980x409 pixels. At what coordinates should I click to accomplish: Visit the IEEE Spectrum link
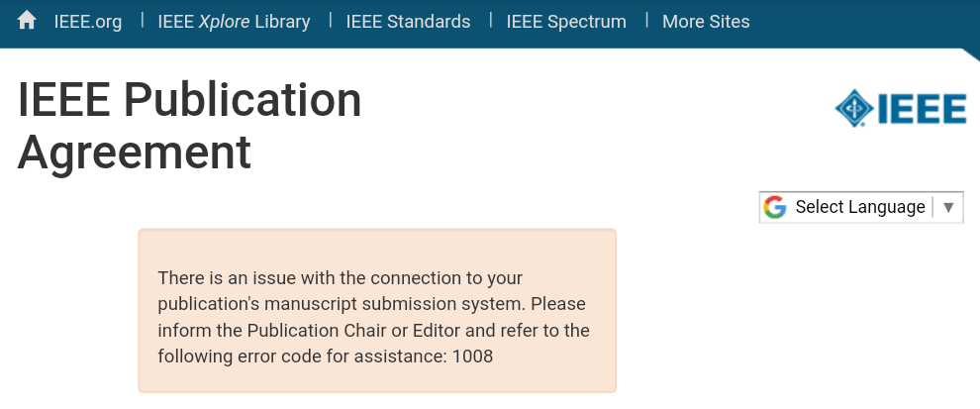[x=566, y=22]
